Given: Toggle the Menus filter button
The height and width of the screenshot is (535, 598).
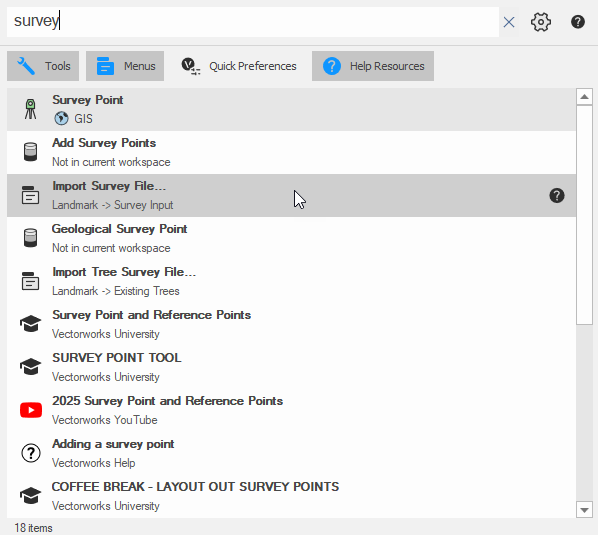Looking at the screenshot, I should coord(125,66).
